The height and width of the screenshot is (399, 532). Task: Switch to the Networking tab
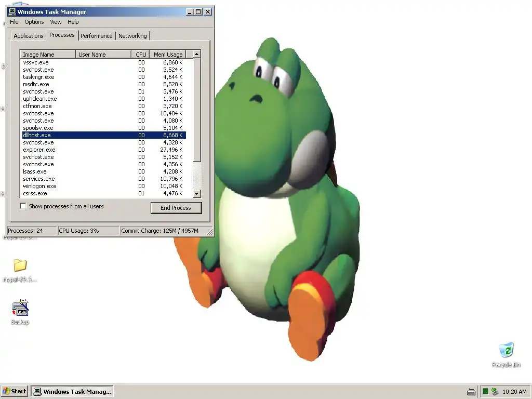tap(132, 36)
